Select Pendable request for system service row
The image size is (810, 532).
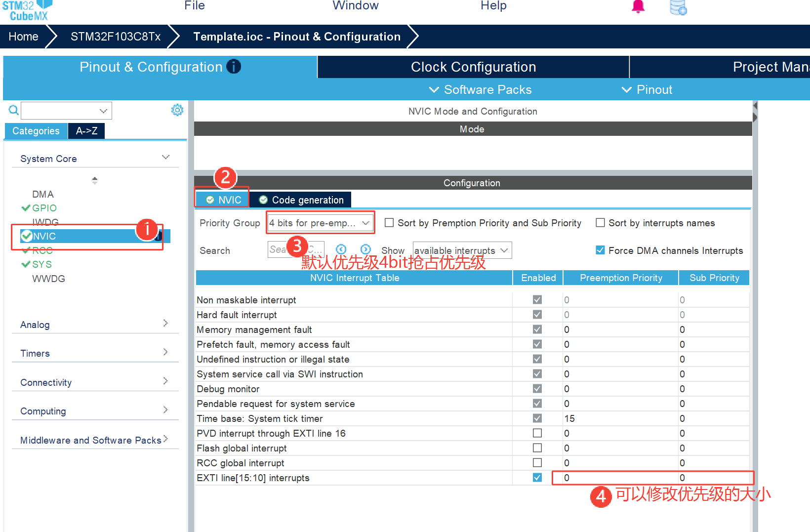click(x=473, y=404)
